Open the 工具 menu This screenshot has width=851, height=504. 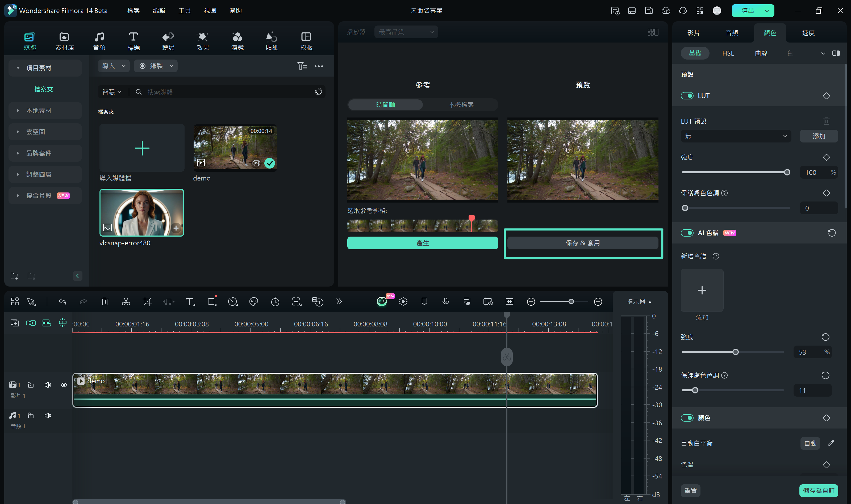click(x=185, y=11)
